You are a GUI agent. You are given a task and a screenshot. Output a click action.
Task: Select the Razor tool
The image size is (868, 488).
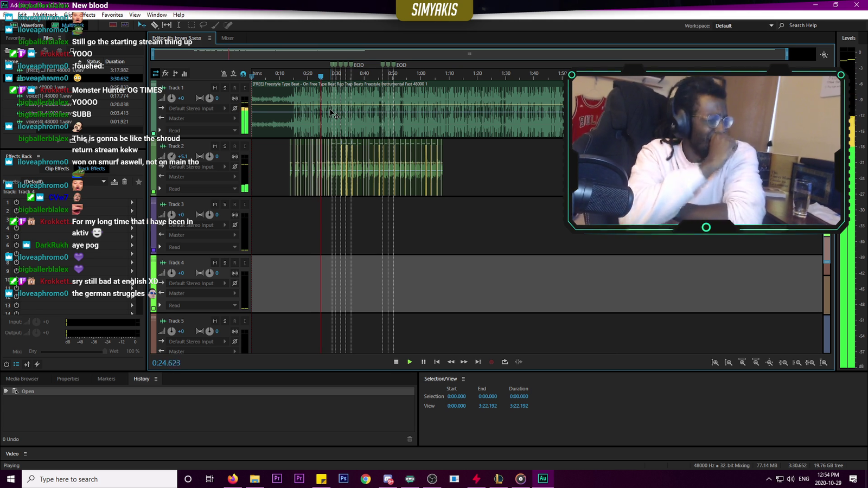[155, 25]
